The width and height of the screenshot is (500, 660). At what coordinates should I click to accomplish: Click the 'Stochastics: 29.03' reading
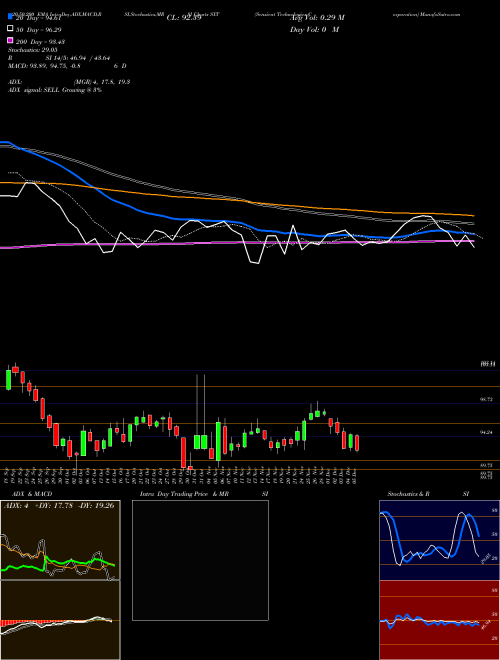click(33, 50)
